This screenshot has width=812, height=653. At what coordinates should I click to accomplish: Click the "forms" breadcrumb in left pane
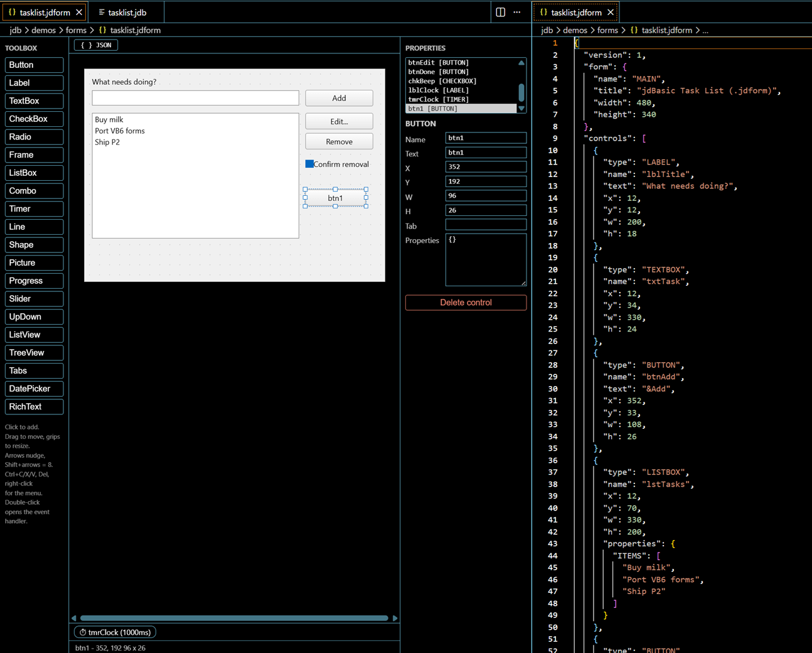(76, 30)
